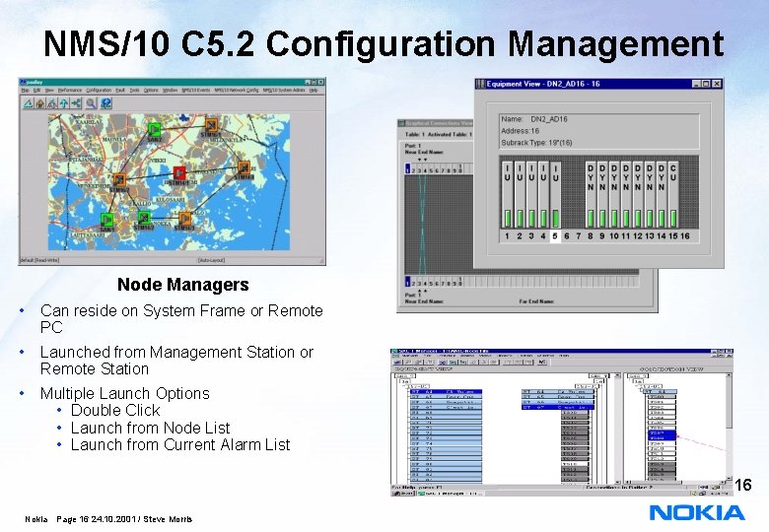This screenshot has height=532, width=769.
Task: Select the orange STM4/3 node near the bottom
Action: [x=184, y=218]
